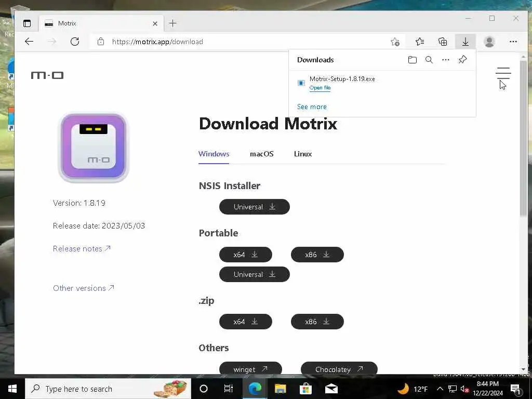Open a new browser tab

point(172,23)
